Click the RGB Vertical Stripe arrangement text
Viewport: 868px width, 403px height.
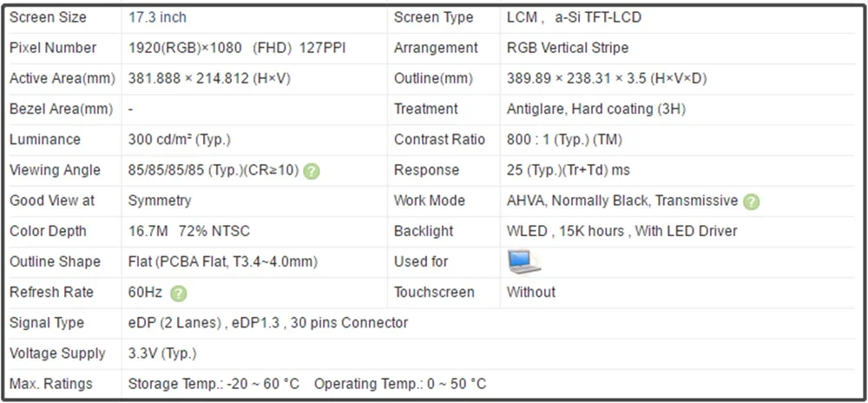(x=568, y=48)
